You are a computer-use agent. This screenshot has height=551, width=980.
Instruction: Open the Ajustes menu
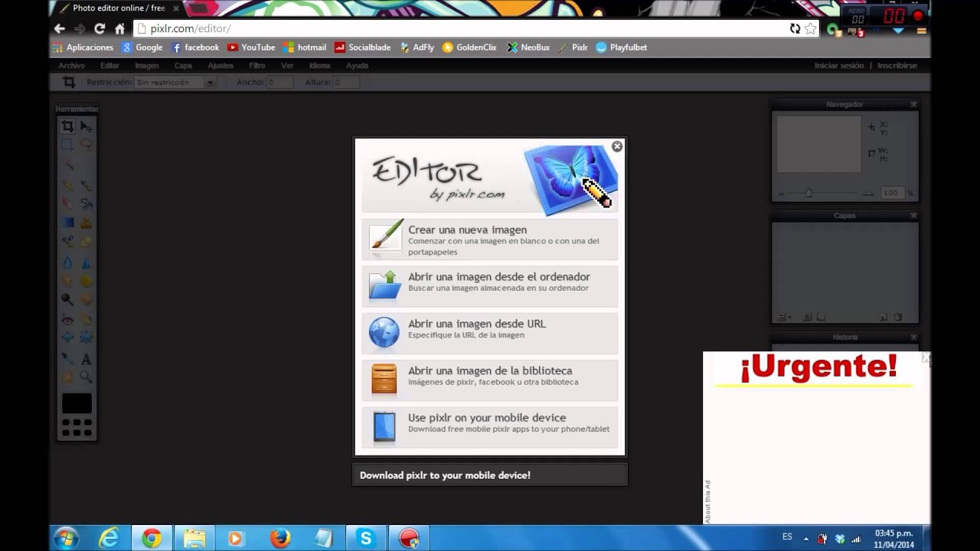(220, 66)
